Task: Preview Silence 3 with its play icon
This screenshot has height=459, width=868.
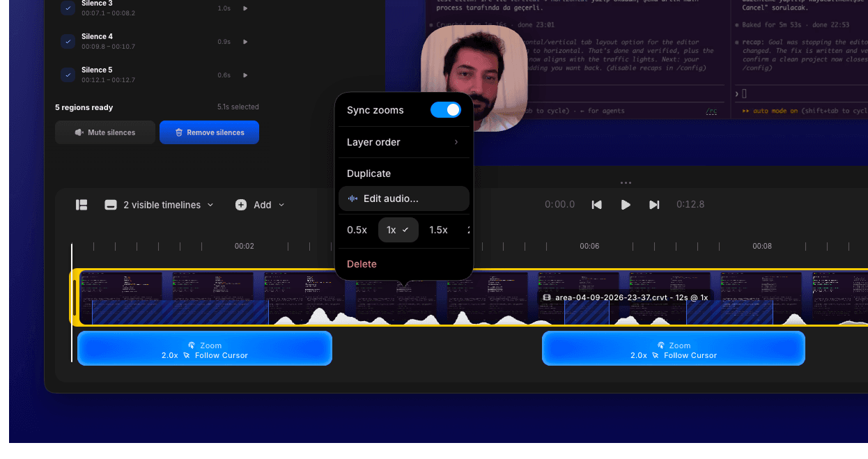Action: (245, 8)
